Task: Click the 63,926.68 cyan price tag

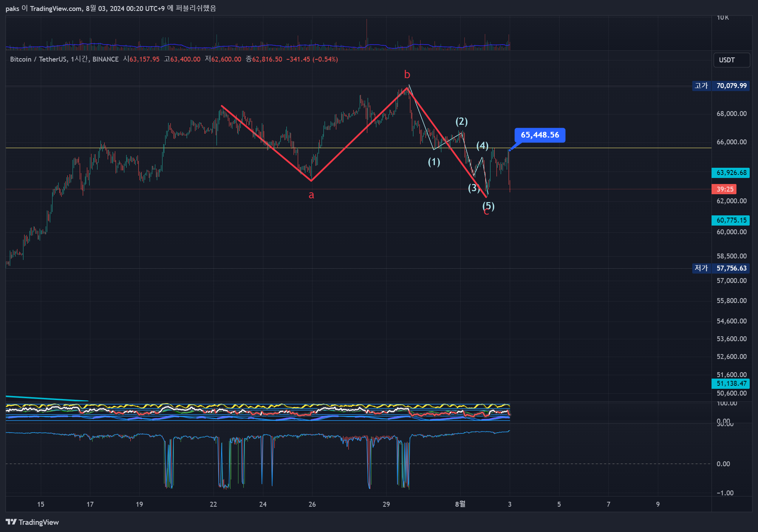Action: [731, 173]
